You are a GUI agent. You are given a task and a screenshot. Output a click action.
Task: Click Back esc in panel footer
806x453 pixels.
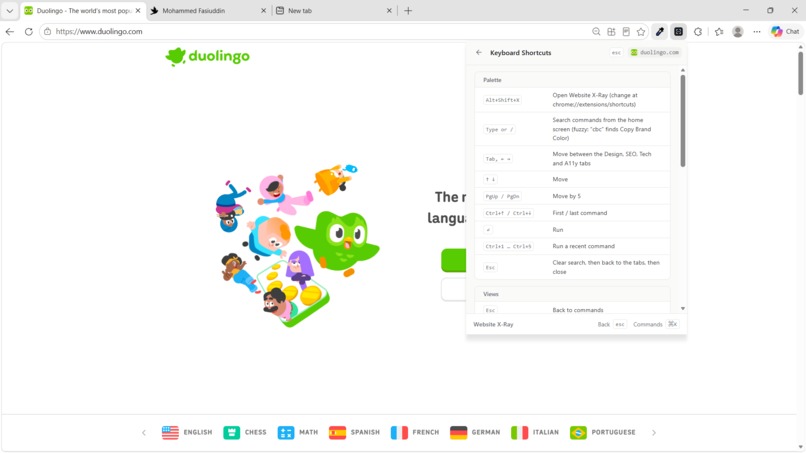tap(612, 324)
